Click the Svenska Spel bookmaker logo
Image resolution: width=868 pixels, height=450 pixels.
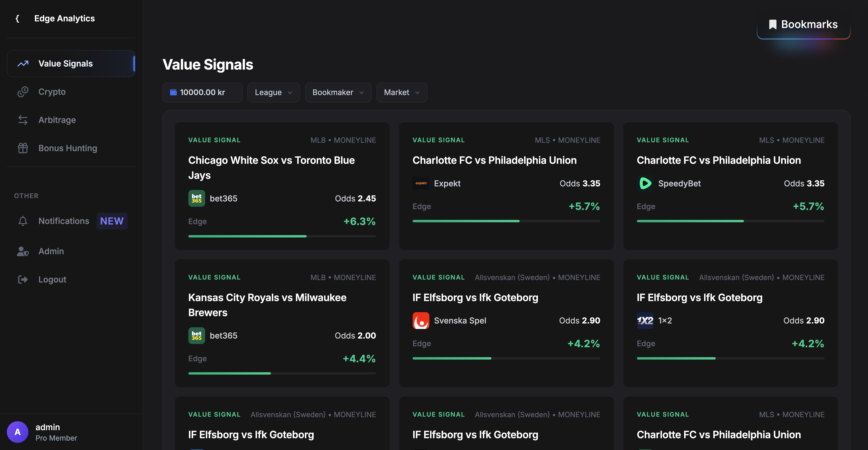[421, 321]
